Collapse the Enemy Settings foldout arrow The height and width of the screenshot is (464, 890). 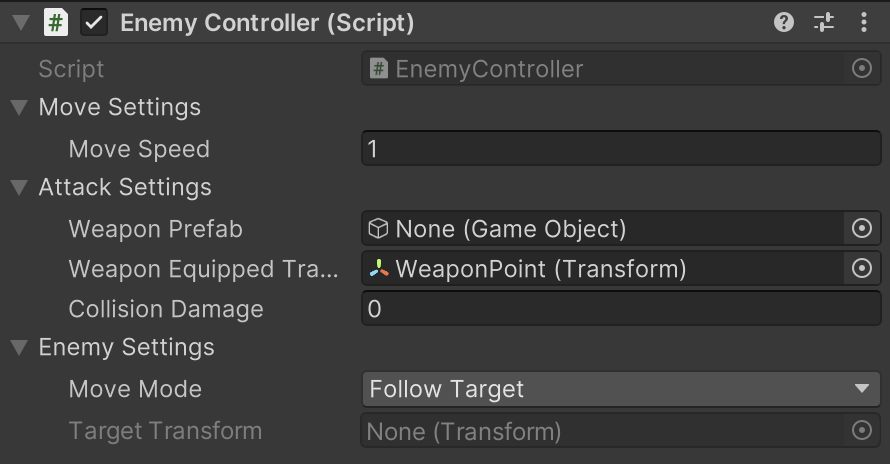click(19, 348)
